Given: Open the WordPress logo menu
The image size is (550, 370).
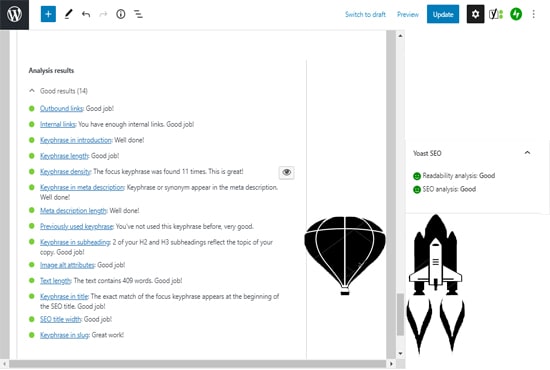Looking at the screenshot, I should pyautogui.click(x=14, y=14).
